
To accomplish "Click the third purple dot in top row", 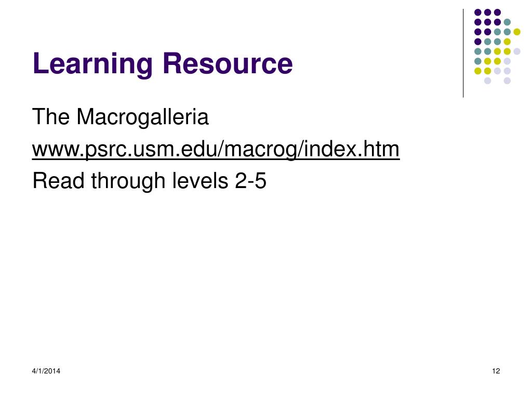I will click(497, 12).
